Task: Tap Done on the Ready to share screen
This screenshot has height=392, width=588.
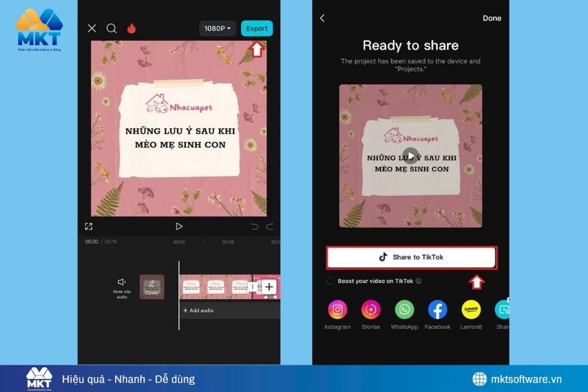Action: [492, 18]
